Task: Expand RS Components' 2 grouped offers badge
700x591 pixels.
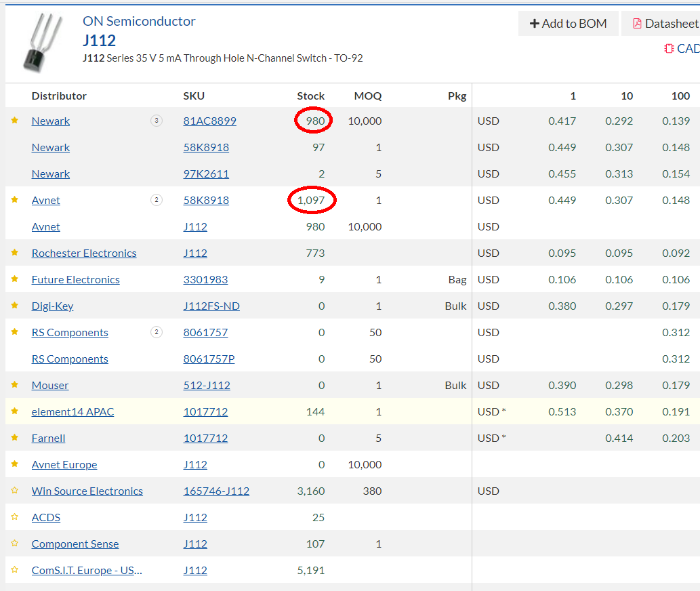Action: pos(157,332)
